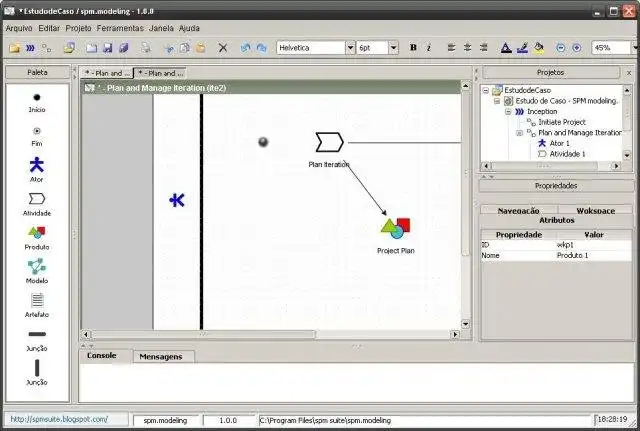Viewport: 640px width, 431px height.
Task: Click the copy toolbar icon
Action: pyautogui.click(x=184, y=48)
